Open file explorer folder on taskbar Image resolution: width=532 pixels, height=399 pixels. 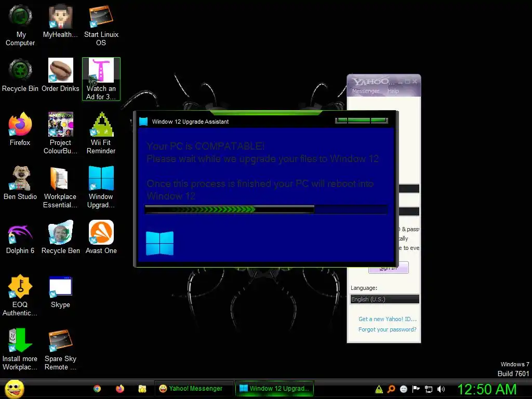tap(142, 389)
